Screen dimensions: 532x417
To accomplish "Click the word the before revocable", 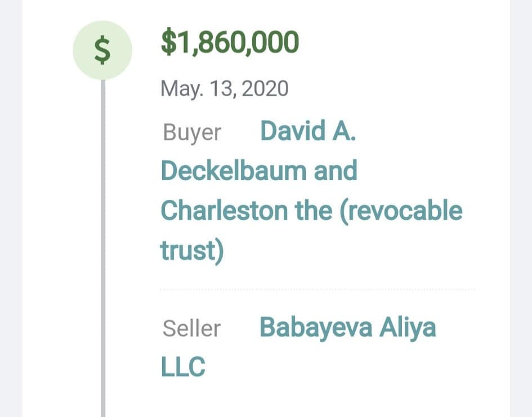I will [x=314, y=210].
